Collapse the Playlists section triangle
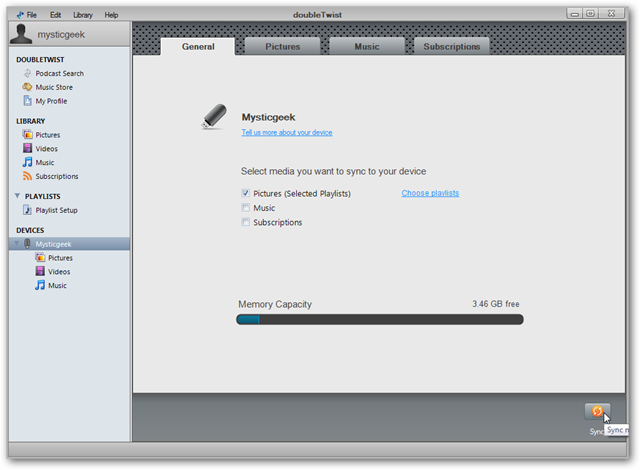The width and height of the screenshot is (640, 470). [17, 196]
